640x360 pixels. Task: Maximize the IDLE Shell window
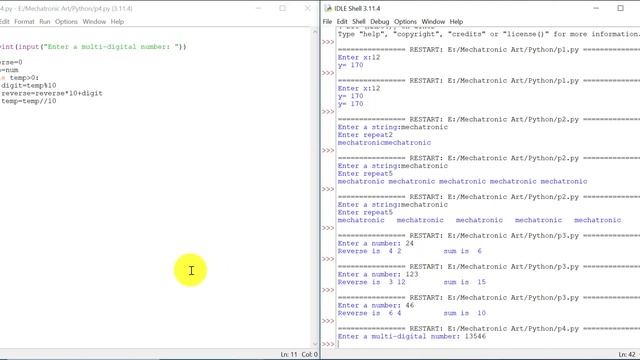click(x=620, y=8)
